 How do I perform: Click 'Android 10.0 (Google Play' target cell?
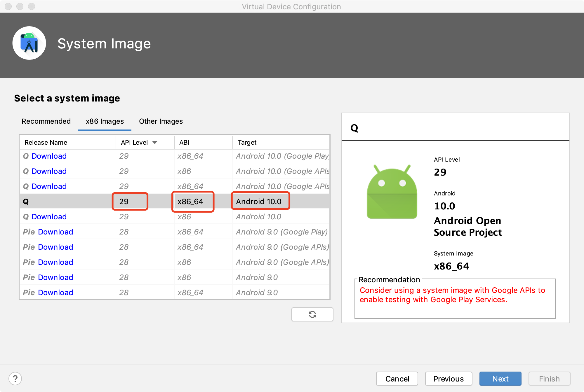coord(282,156)
